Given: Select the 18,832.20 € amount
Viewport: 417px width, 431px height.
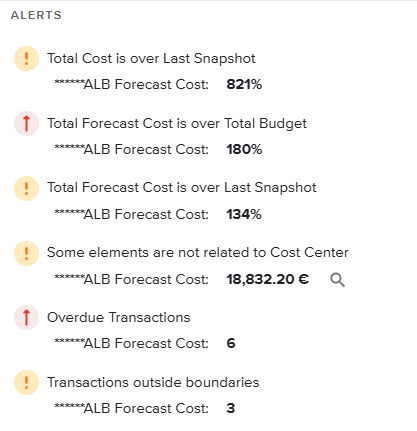Looking at the screenshot, I should [x=268, y=279].
